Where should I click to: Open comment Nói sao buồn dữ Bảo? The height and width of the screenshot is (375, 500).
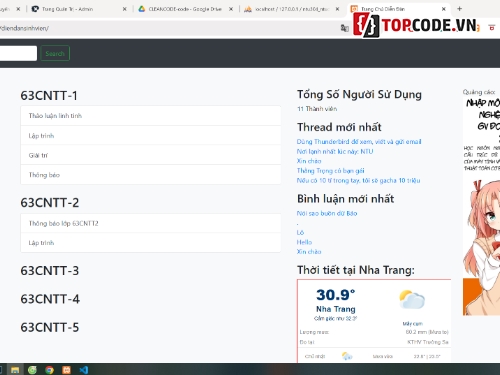point(327,213)
